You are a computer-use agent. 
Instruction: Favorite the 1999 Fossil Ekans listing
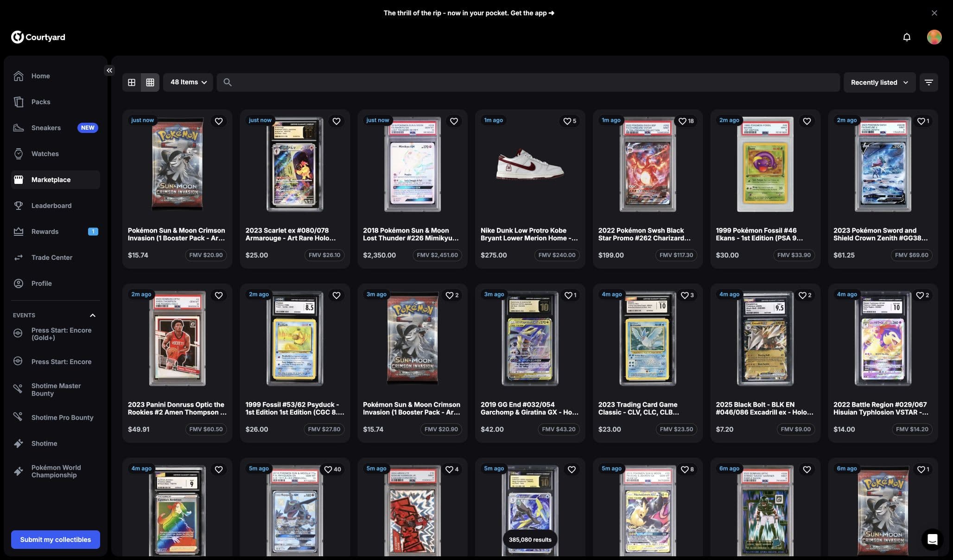(x=807, y=121)
